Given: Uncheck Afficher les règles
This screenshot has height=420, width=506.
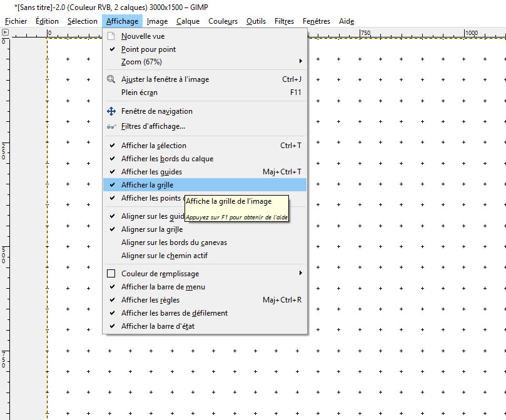Looking at the screenshot, I should click(x=205, y=300).
